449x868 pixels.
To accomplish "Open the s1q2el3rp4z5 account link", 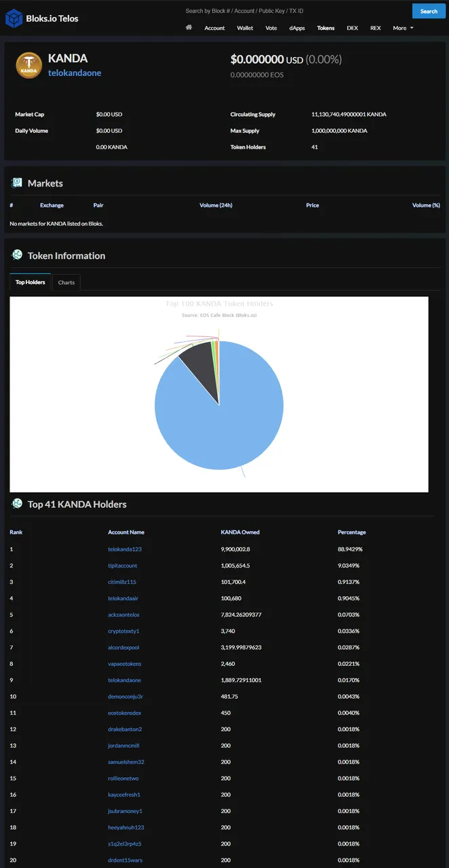I will (x=125, y=844).
